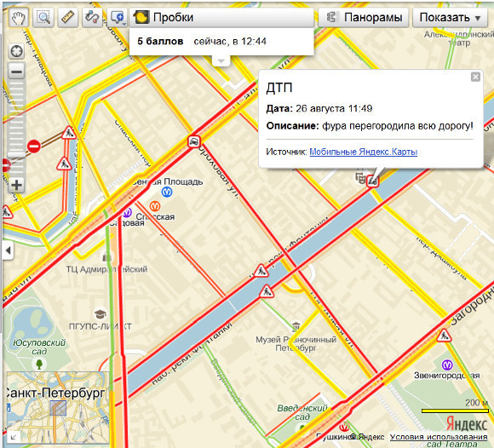Screen dimensions: 494x448
Task: Click the Яндекс logo
Action: click(467, 424)
